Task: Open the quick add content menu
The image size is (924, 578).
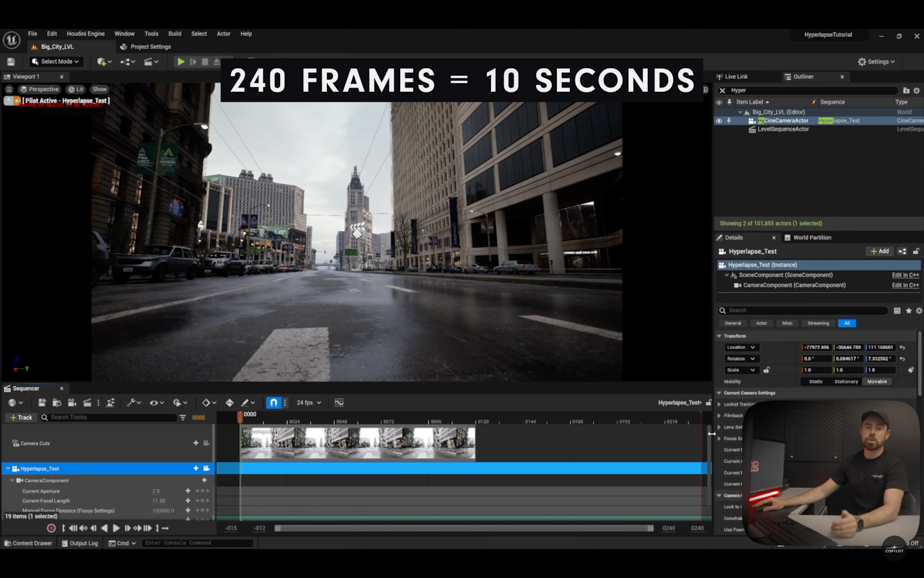Action: [105, 61]
